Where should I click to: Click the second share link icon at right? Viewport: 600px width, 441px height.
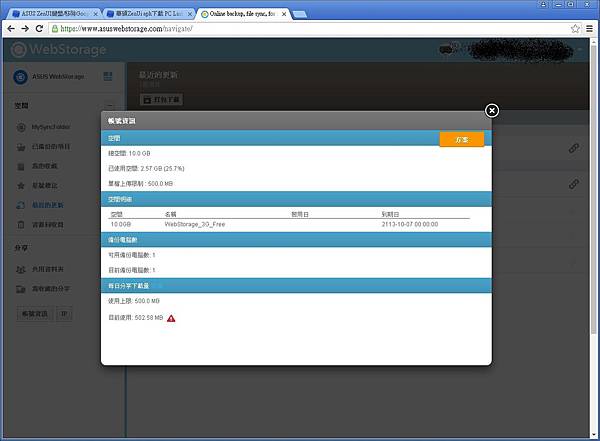(573, 184)
